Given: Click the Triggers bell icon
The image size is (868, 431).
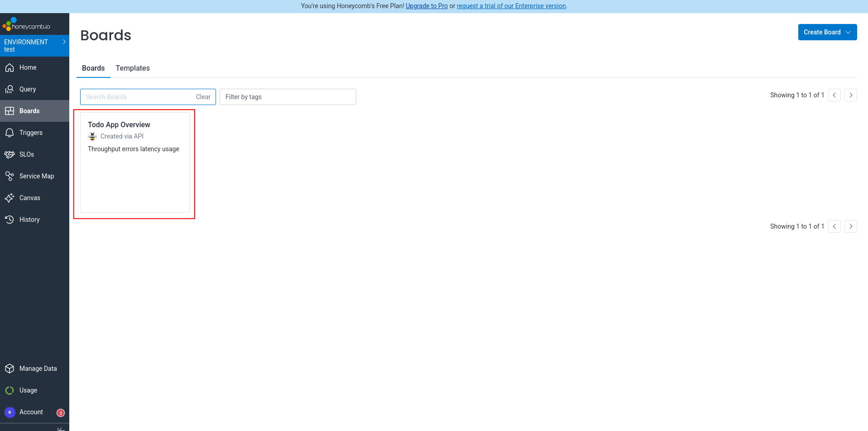Looking at the screenshot, I should coord(10,133).
